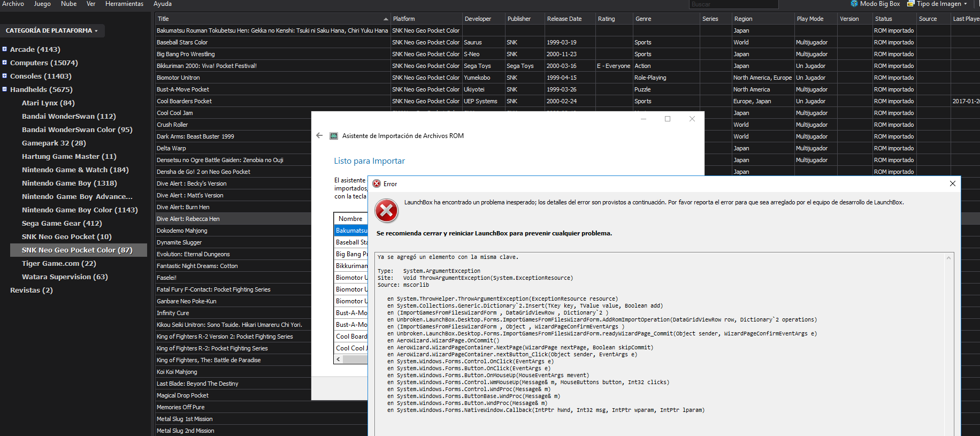Click Nombre column header in wizard list
Image resolution: width=980 pixels, height=436 pixels.
coord(350,219)
